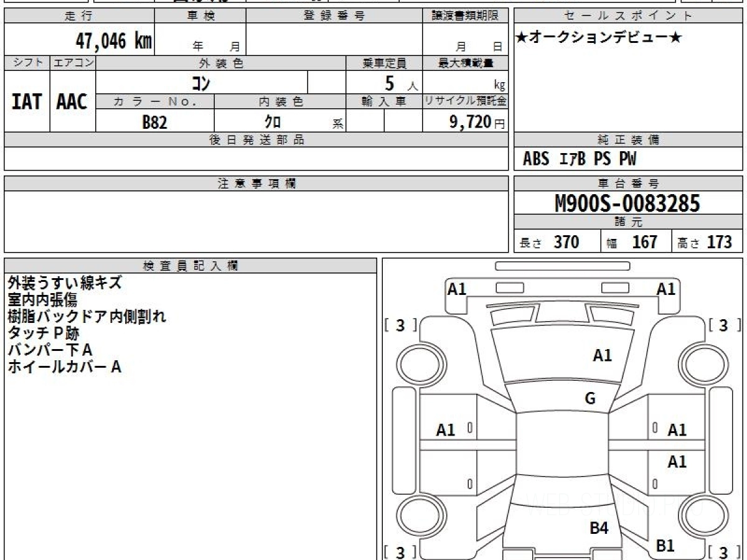Select the equipment list ABS エアB PS PW

(x=580, y=159)
